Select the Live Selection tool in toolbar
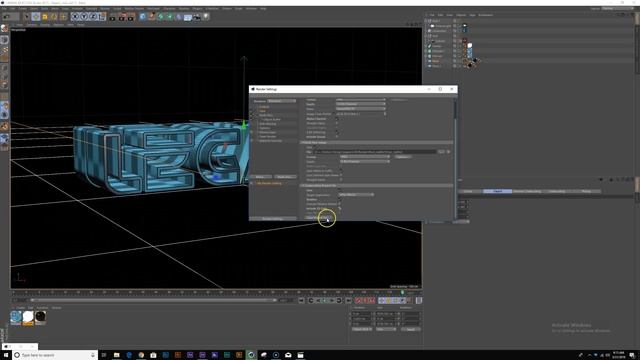 pyautogui.click(x=26, y=17)
